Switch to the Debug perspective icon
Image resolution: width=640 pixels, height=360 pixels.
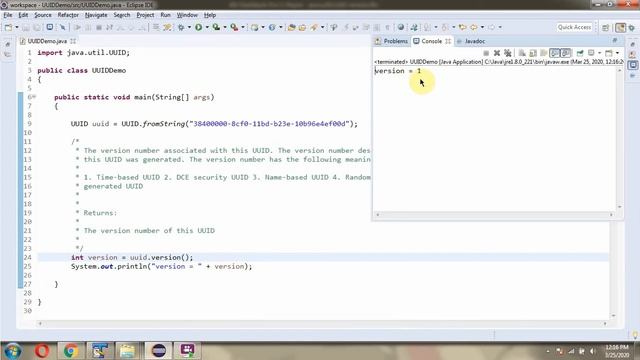click(x=632, y=28)
